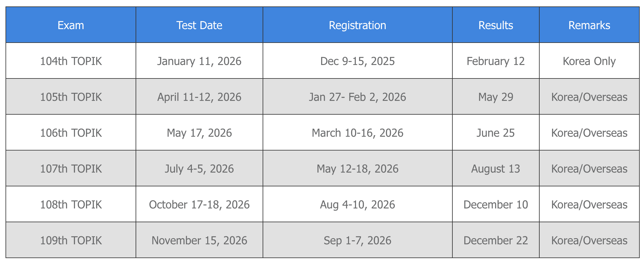
Task: Select the October 17-18, 2026 test date
Action: tap(199, 204)
